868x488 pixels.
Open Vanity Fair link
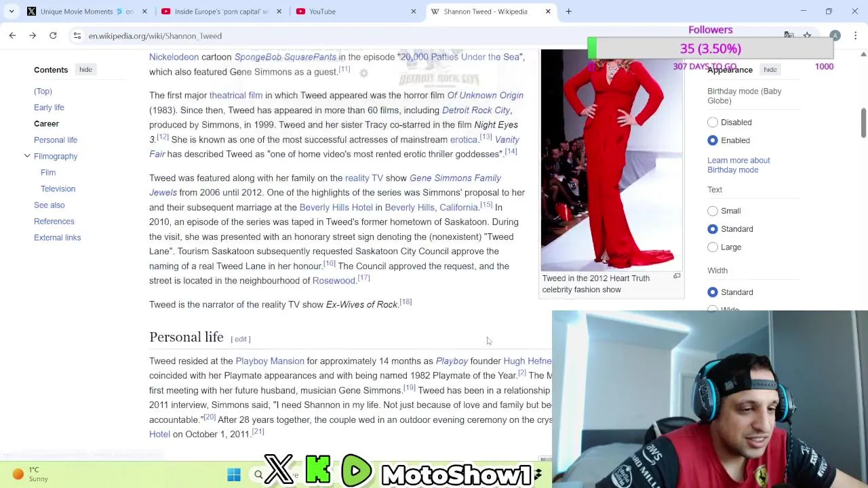tap(507, 140)
